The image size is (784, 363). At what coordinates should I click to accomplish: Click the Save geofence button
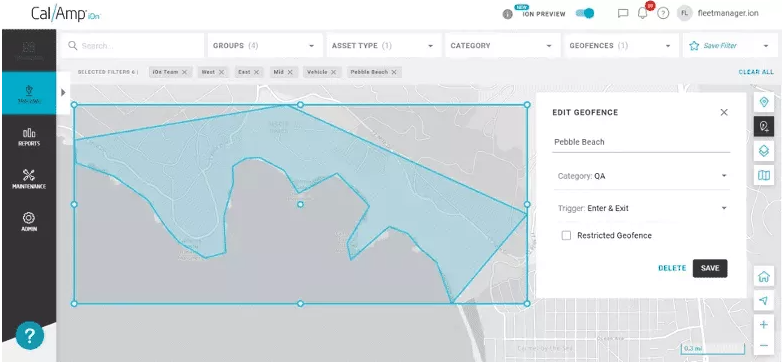[710, 268]
